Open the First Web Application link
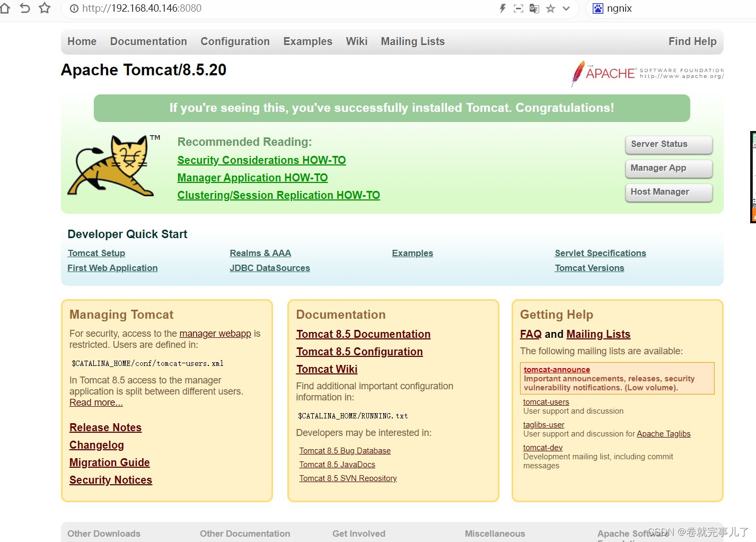This screenshot has height=542, width=756. 112,268
